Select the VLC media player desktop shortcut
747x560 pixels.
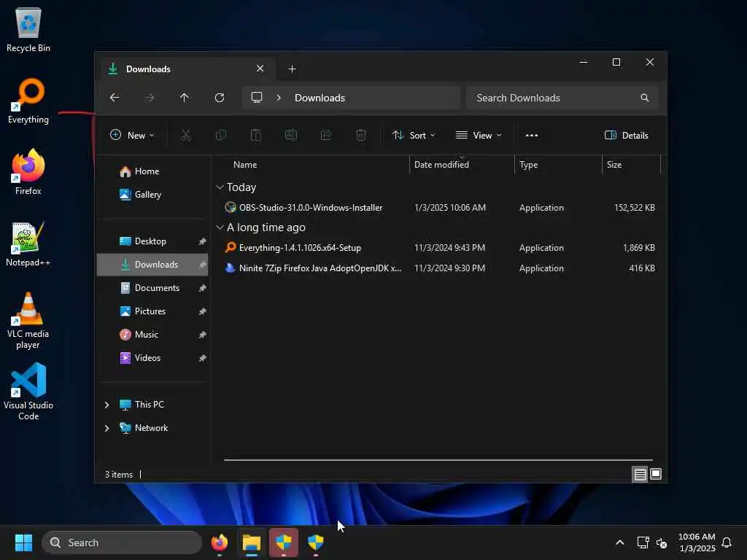click(x=28, y=321)
